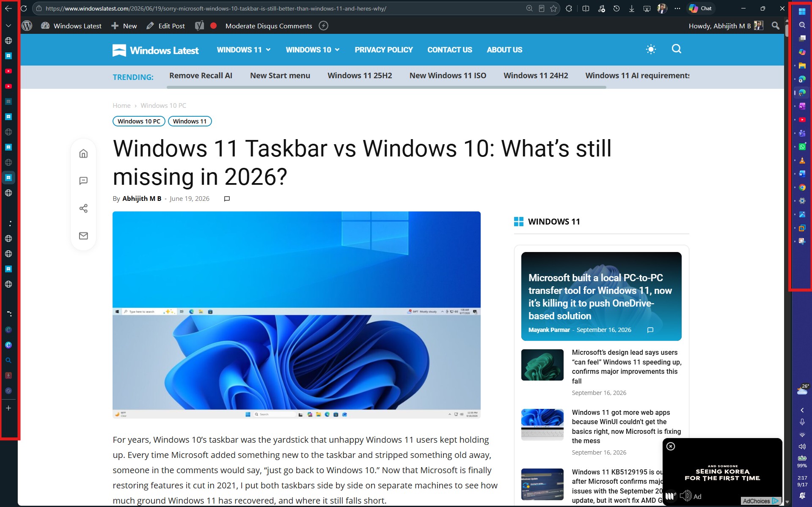Open Copilot Chat button
This screenshot has height=507, width=812.
[700, 8]
